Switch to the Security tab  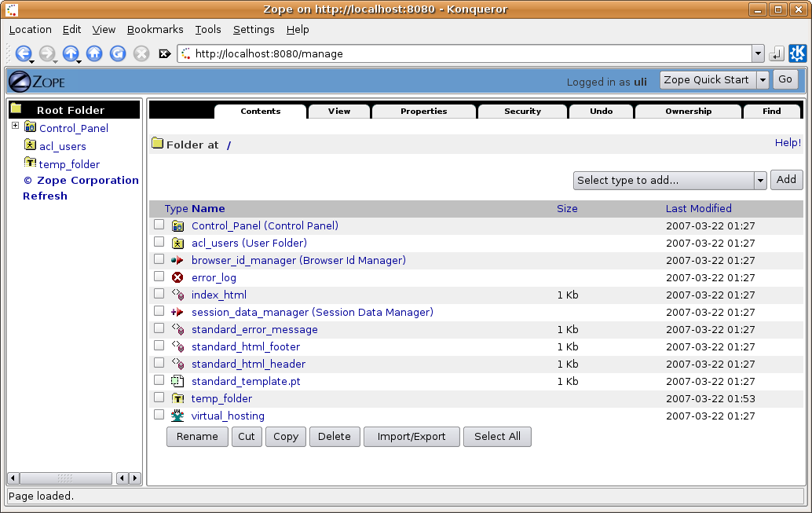click(x=522, y=112)
